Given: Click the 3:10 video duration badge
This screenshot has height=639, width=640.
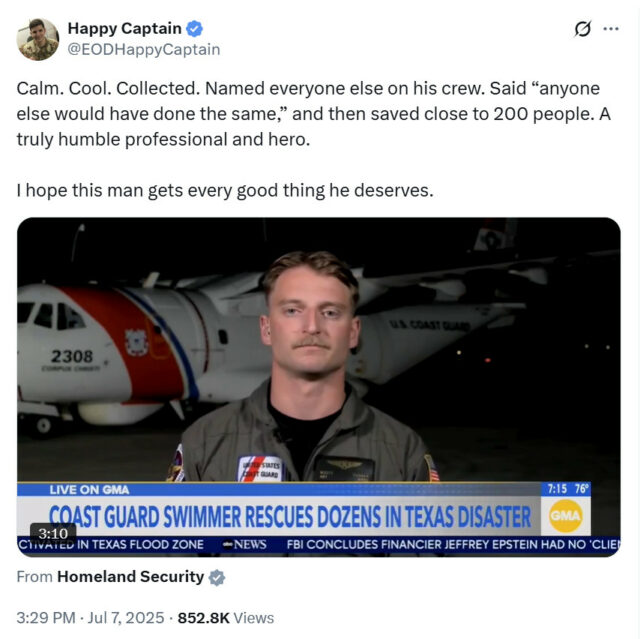Looking at the screenshot, I should [x=53, y=533].
